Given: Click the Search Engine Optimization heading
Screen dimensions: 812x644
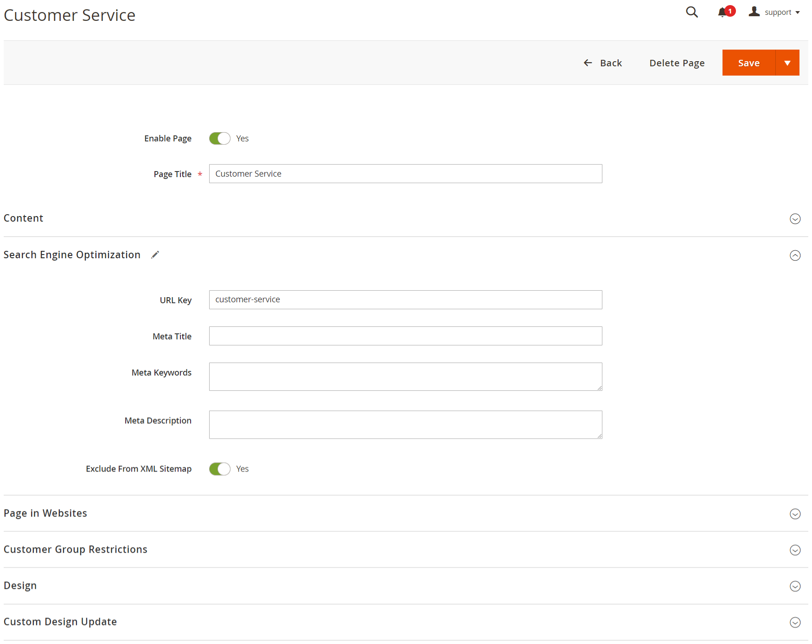Looking at the screenshot, I should tap(72, 255).
